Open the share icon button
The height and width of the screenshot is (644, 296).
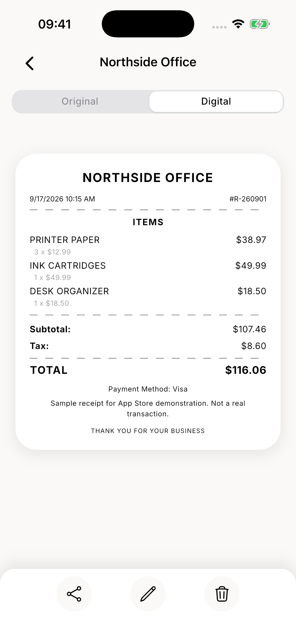point(74,594)
